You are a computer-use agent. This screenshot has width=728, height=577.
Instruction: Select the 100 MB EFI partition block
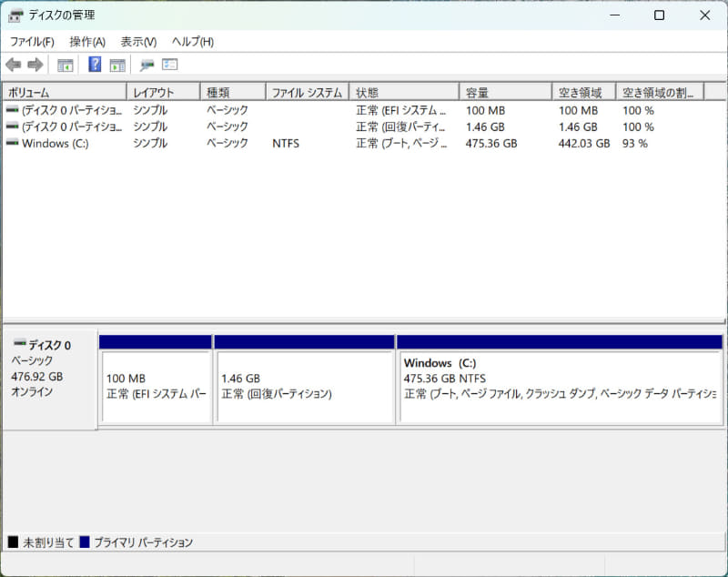156,380
